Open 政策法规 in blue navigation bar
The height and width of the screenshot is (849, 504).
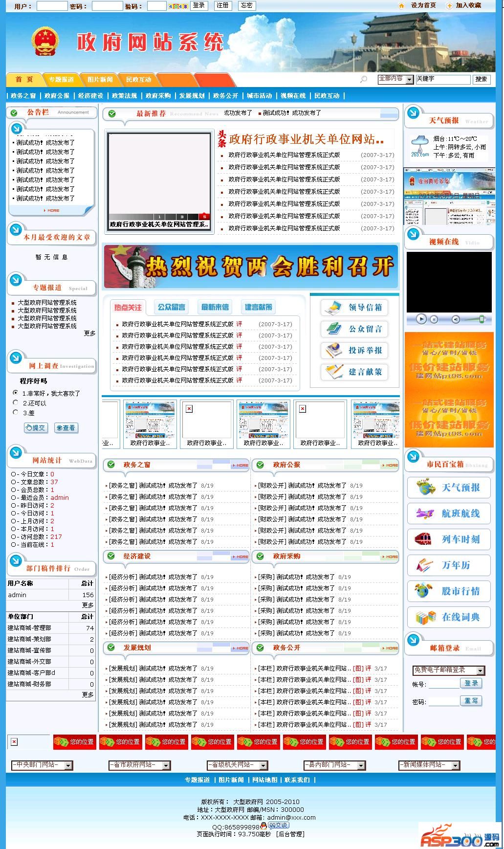click(x=124, y=96)
